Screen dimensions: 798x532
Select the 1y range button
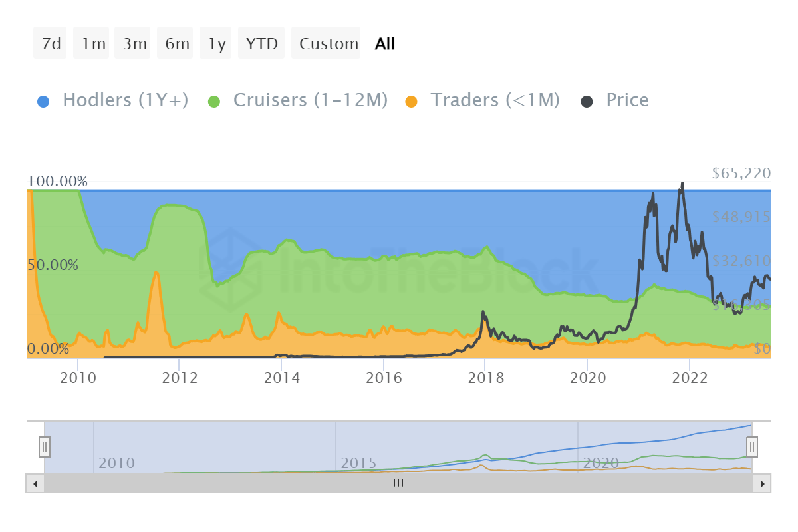(x=217, y=43)
